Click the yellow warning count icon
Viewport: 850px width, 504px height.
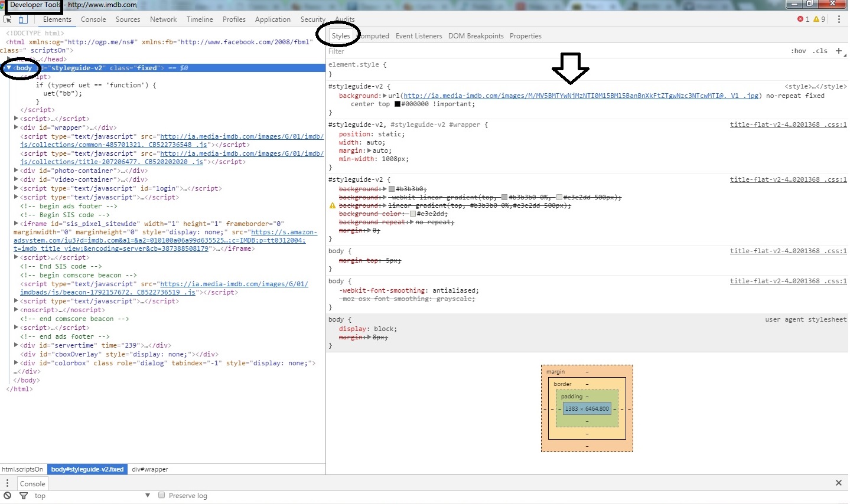point(816,19)
